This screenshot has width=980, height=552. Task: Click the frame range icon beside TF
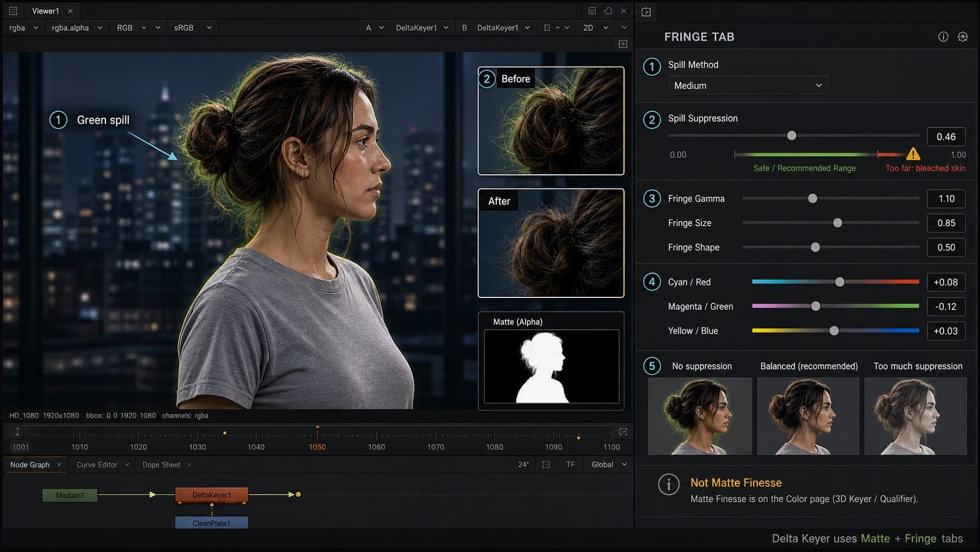pyautogui.click(x=546, y=465)
